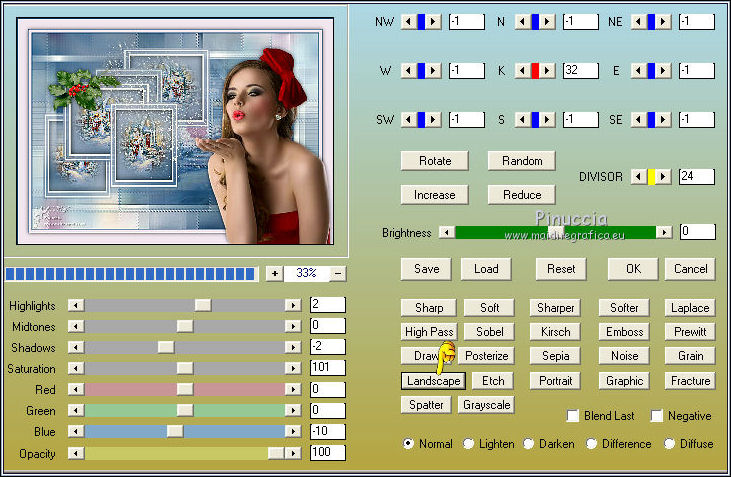Apply the Spatter preset

point(426,405)
